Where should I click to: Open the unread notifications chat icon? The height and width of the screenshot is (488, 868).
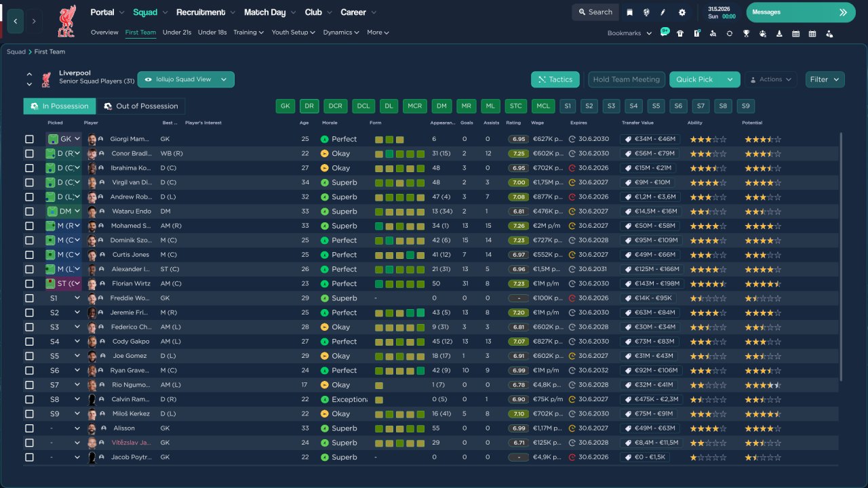coord(664,33)
